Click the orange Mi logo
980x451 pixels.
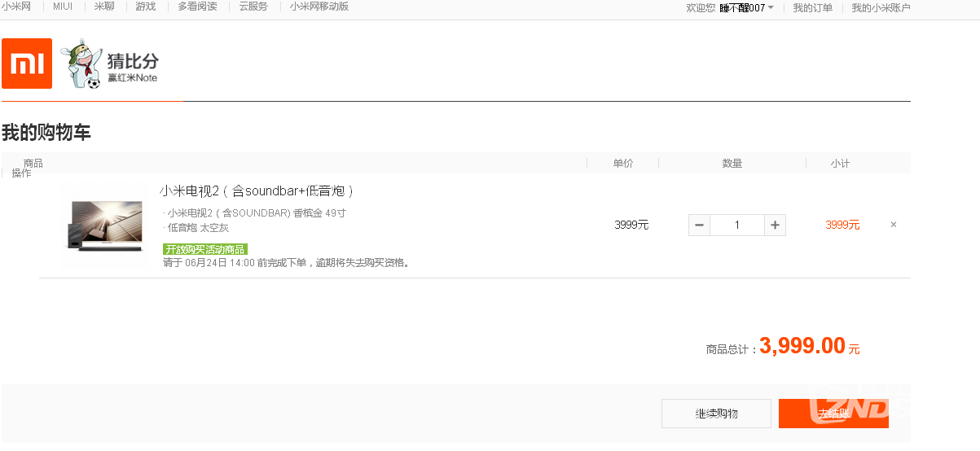click(x=27, y=63)
